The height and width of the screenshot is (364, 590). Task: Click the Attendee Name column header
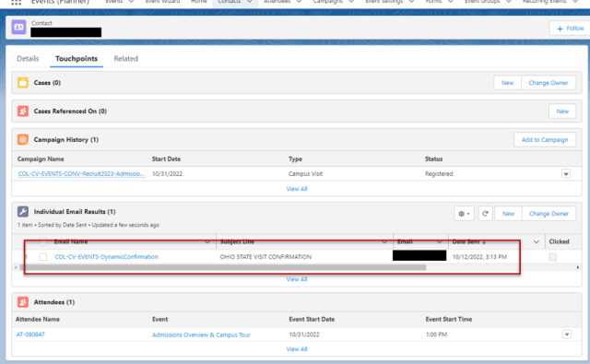(38, 319)
